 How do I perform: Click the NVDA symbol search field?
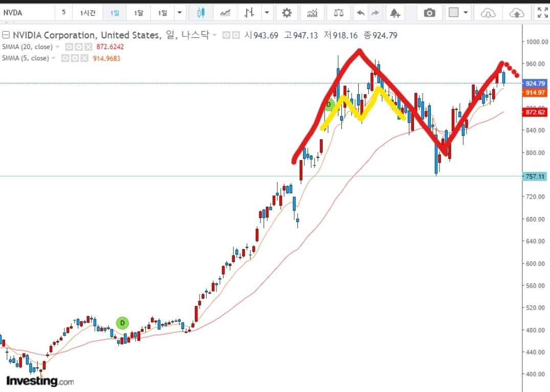27,13
